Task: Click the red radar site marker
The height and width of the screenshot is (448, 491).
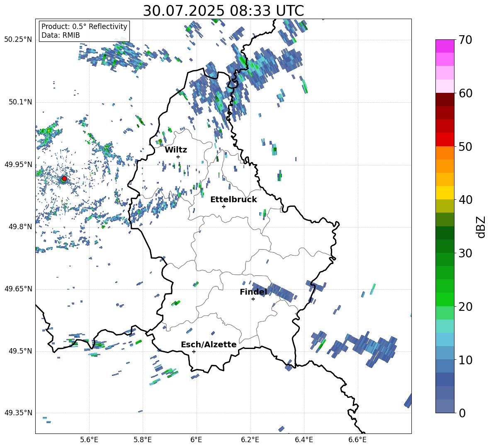Action: pos(64,178)
